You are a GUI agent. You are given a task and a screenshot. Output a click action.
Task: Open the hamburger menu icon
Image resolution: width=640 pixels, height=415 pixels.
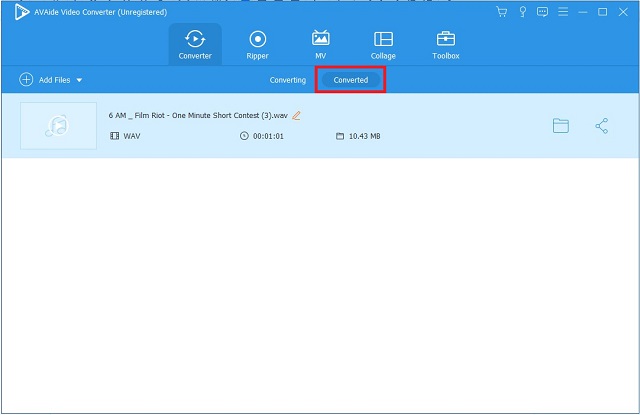[x=563, y=12]
